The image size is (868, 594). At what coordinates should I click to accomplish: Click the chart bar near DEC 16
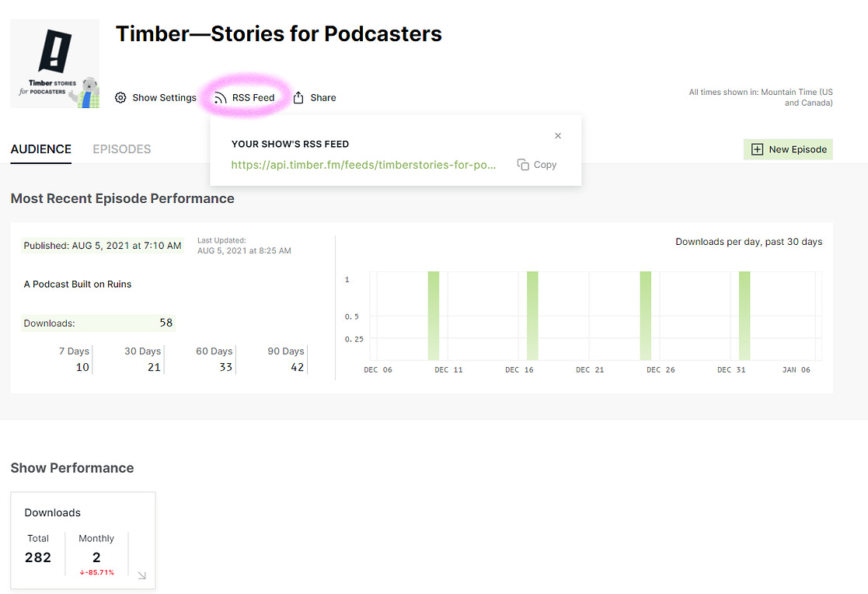(x=532, y=316)
